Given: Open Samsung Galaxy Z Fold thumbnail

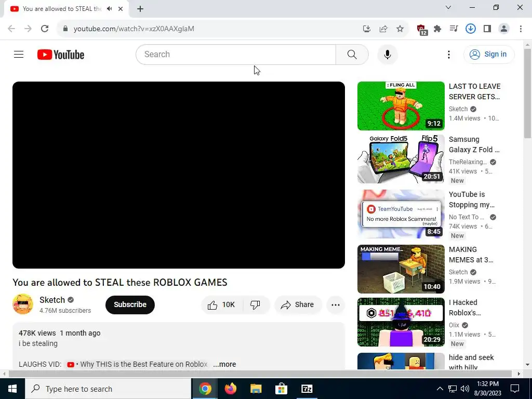Looking at the screenshot, I should 401,159.
